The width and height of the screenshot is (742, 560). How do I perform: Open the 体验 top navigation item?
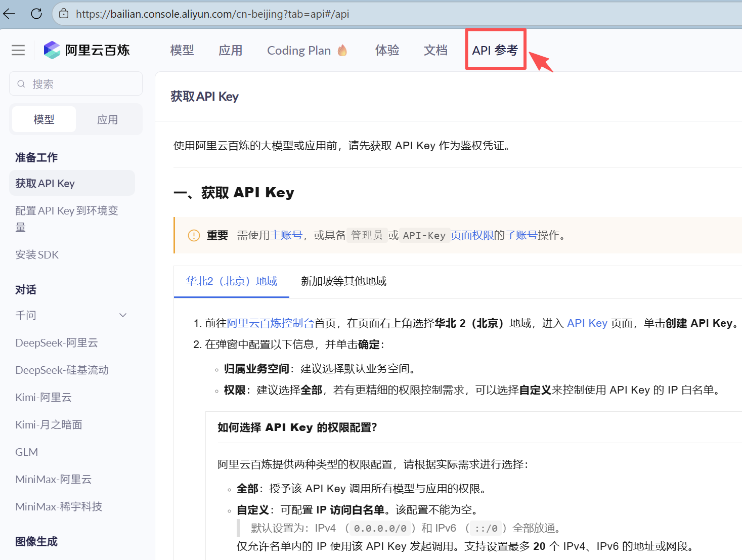[x=387, y=50]
